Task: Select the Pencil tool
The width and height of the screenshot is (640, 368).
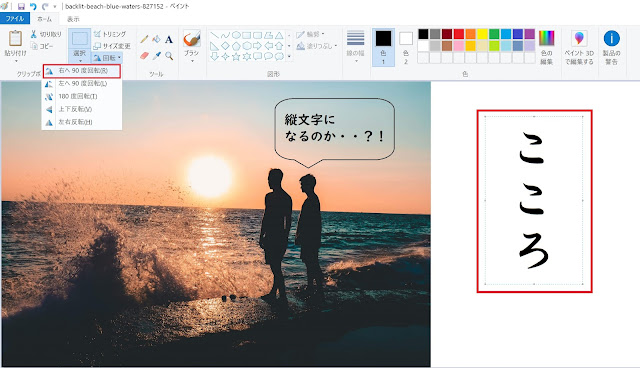Action: point(144,40)
